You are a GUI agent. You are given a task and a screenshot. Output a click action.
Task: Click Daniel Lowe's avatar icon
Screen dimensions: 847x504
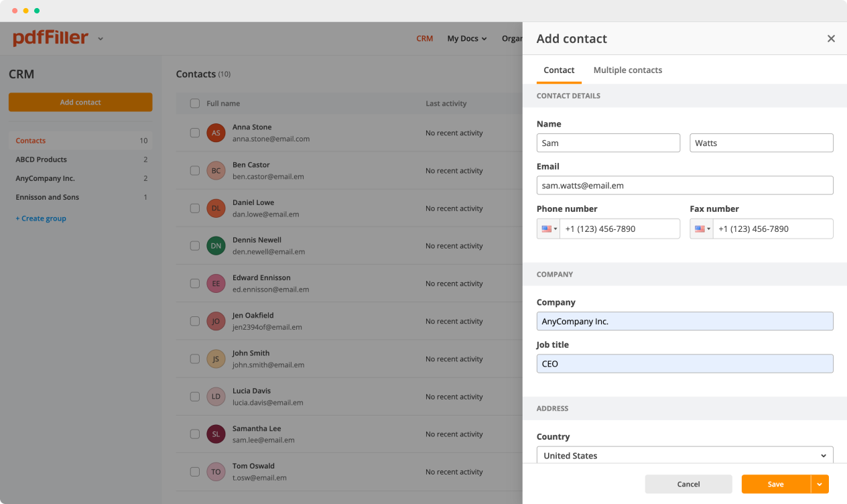point(216,208)
